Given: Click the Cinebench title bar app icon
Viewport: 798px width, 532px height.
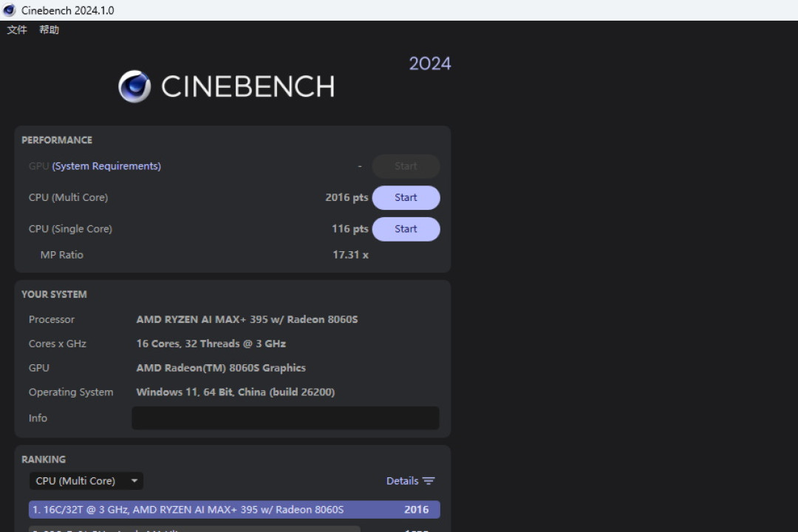Looking at the screenshot, I should 9,10.
